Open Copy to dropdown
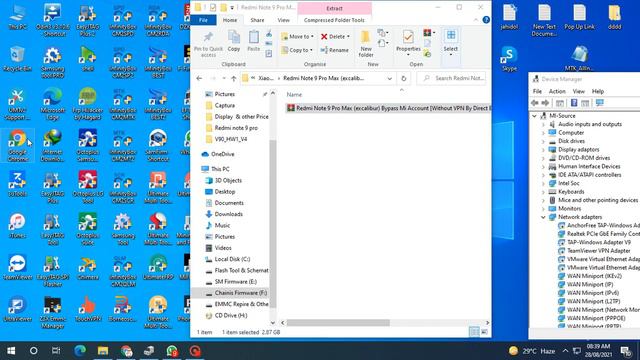 pyautogui.click(x=297, y=50)
